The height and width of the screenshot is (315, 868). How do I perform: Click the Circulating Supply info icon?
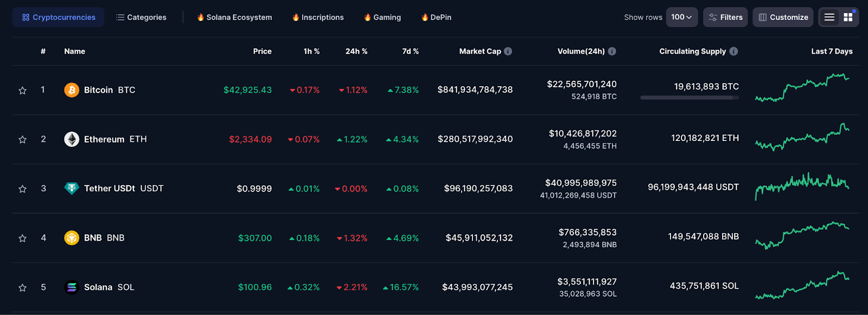pyautogui.click(x=733, y=52)
